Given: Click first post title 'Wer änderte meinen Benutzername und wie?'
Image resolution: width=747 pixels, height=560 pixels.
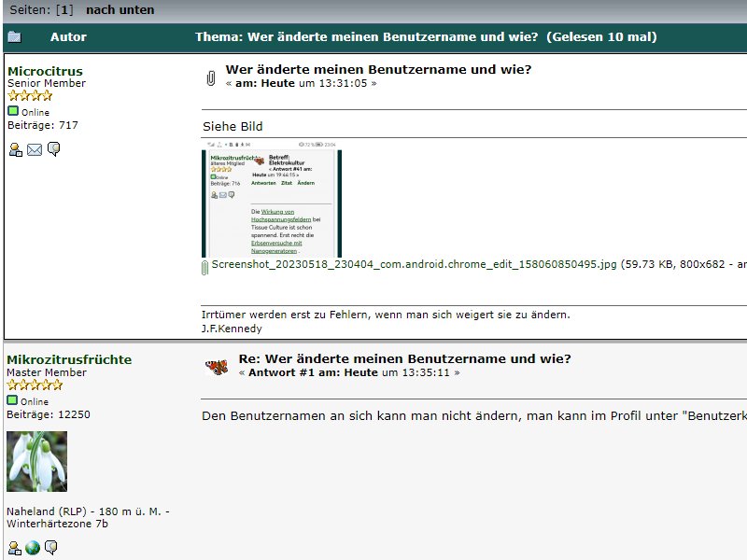Looking at the screenshot, I should [x=378, y=69].
